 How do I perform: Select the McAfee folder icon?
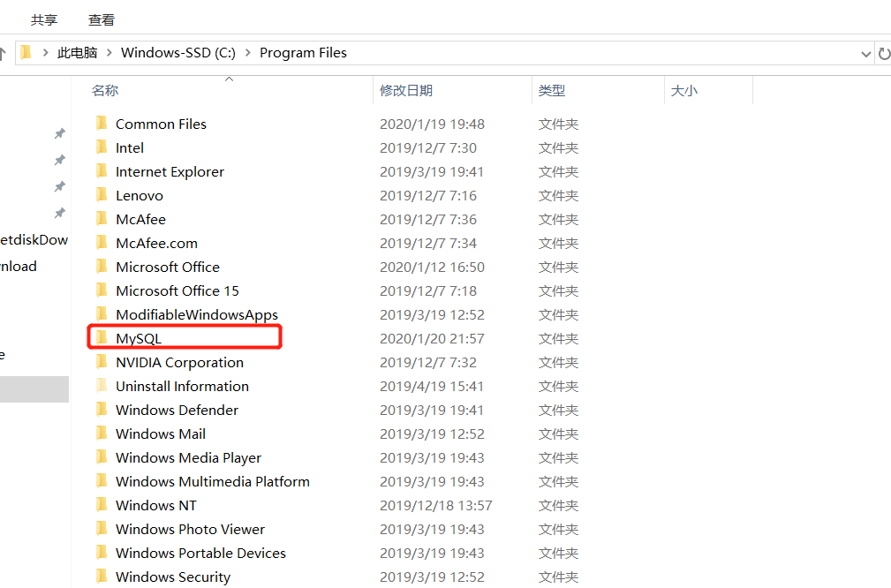tap(102, 218)
